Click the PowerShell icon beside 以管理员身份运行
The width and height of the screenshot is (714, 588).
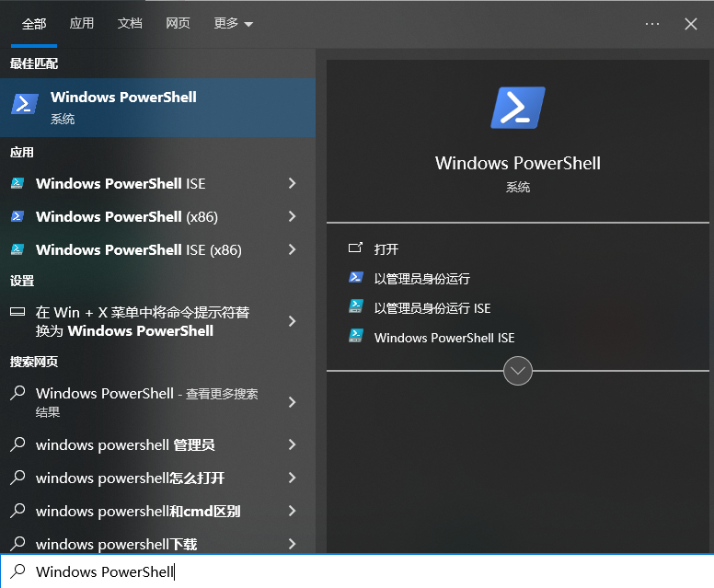[x=356, y=277]
